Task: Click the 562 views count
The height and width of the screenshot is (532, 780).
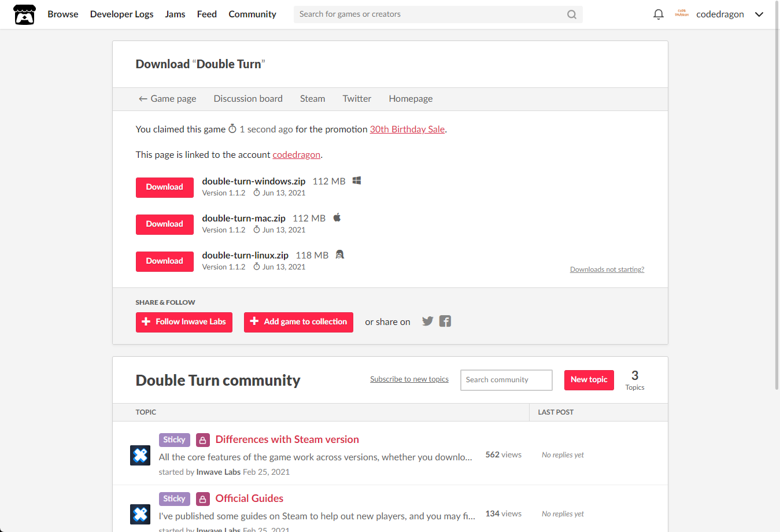Action: click(504, 455)
